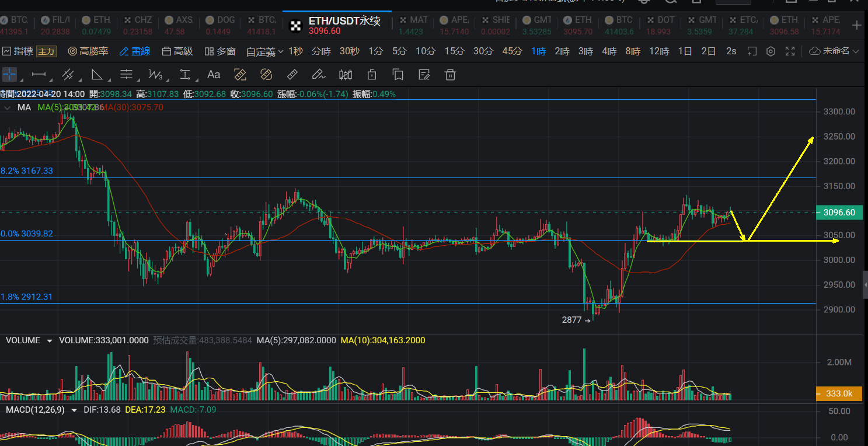Image resolution: width=868 pixels, height=446 pixels.
Task: Select the horizontal levels drawing tool
Action: tap(127, 75)
